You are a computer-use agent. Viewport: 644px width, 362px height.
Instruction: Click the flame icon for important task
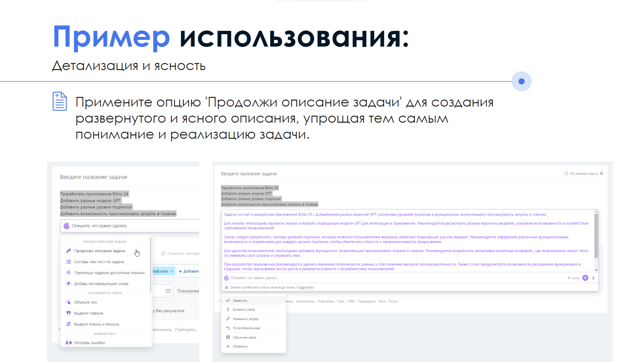pos(601,174)
